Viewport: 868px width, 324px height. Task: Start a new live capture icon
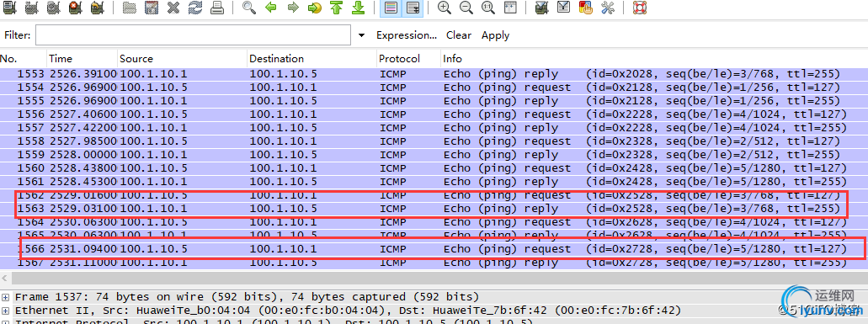[53, 8]
